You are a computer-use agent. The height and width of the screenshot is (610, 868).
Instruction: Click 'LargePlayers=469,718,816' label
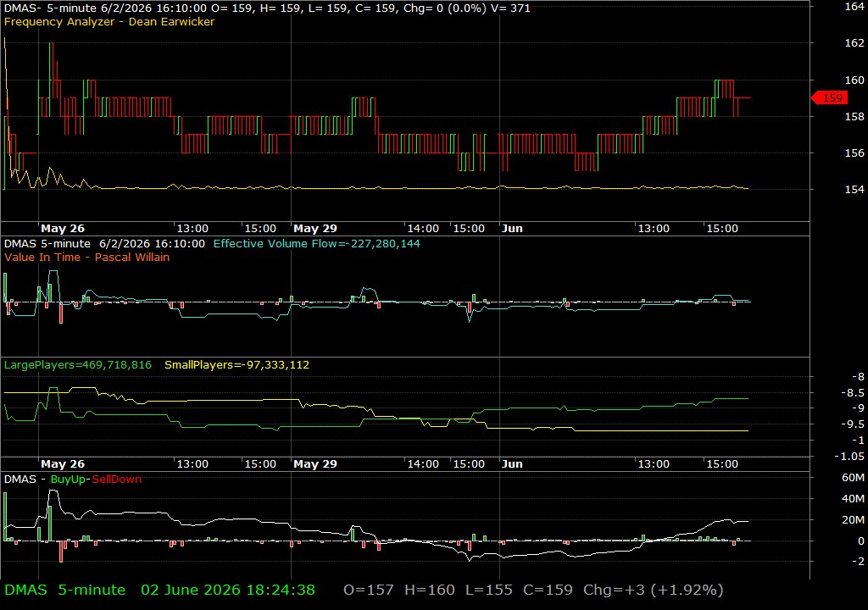(x=77, y=365)
